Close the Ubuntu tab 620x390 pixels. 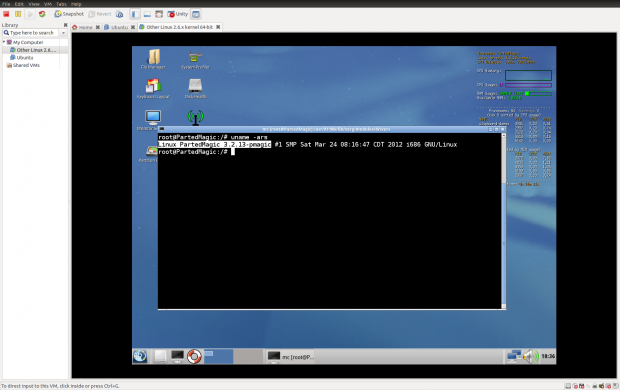133,27
